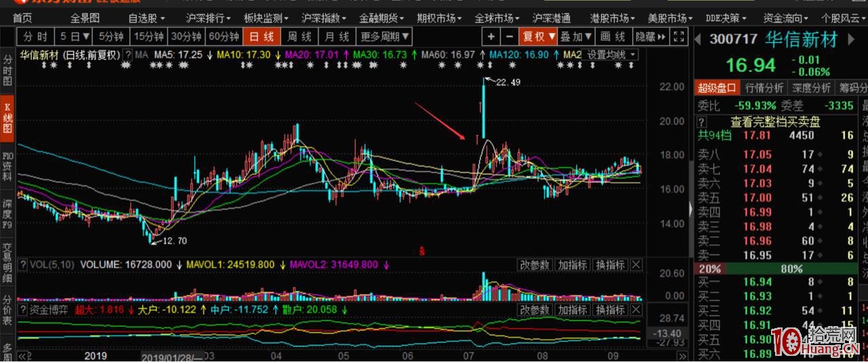
Task: Switch chart to 周线 period
Action: [299, 36]
